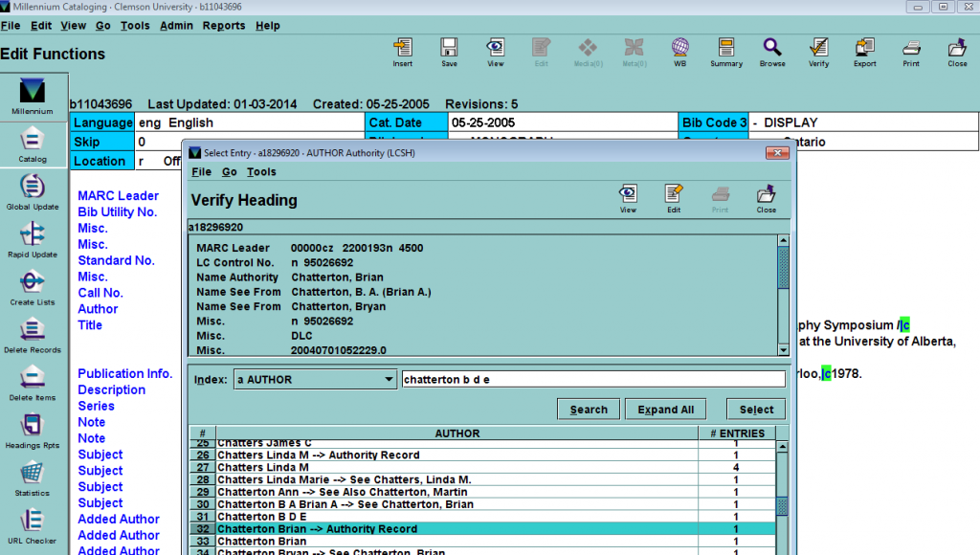Open the WB globe icon
Image resolution: width=980 pixels, height=555 pixels.
click(680, 53)
